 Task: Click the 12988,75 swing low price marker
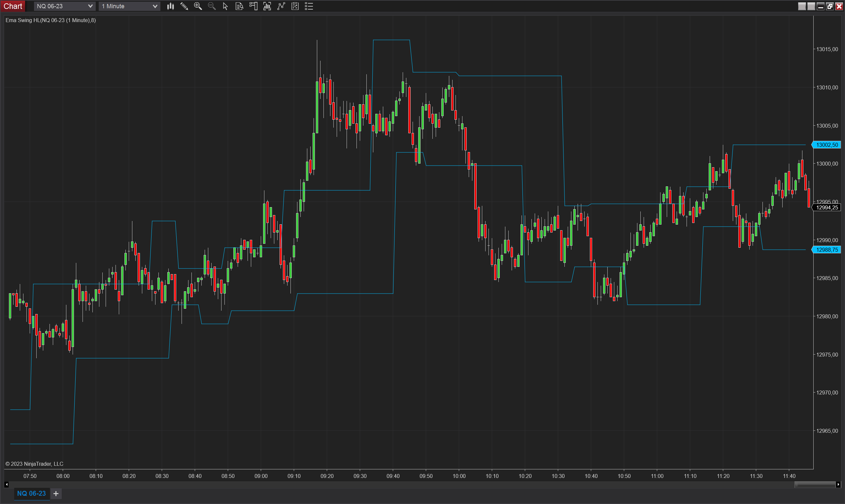pos(826,250)
